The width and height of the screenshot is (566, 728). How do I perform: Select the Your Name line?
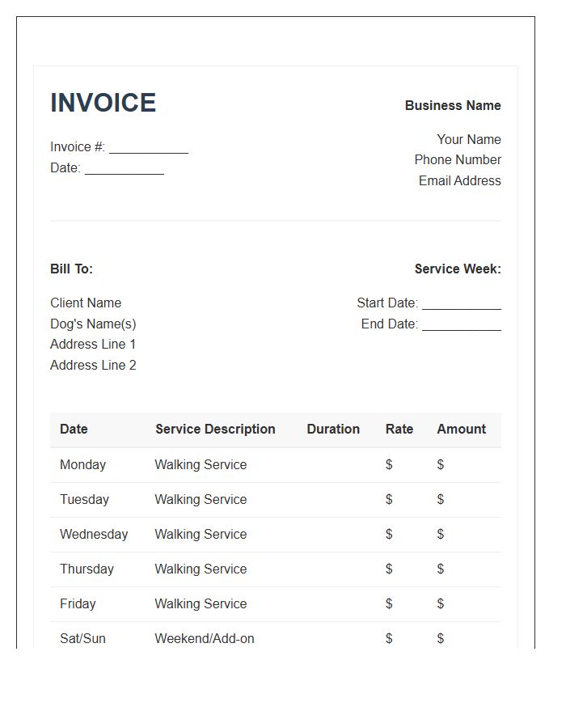click(469, 139)
